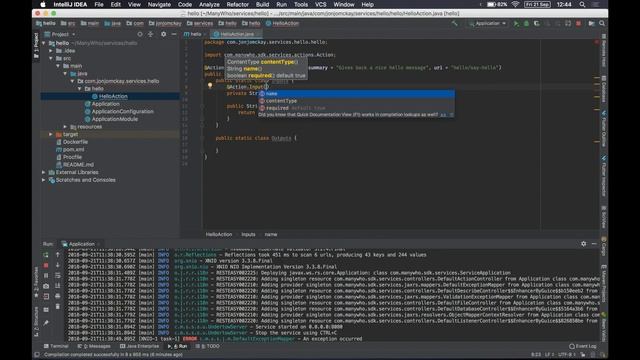Open the Analyze menu
This screenshot has height=360, width=640.
209,4
